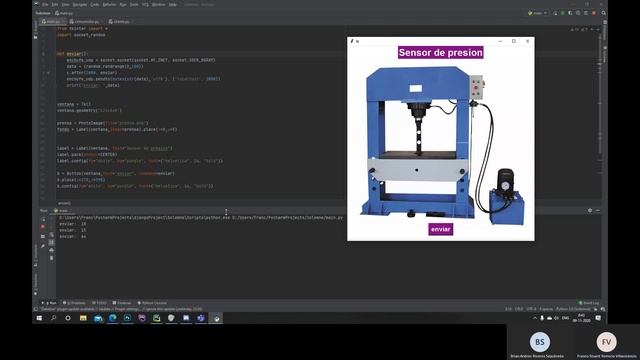Open the File menu in PyCharm
Image resolution: width=640 pixels, height=360 pixels.
[x=45, y=4]
